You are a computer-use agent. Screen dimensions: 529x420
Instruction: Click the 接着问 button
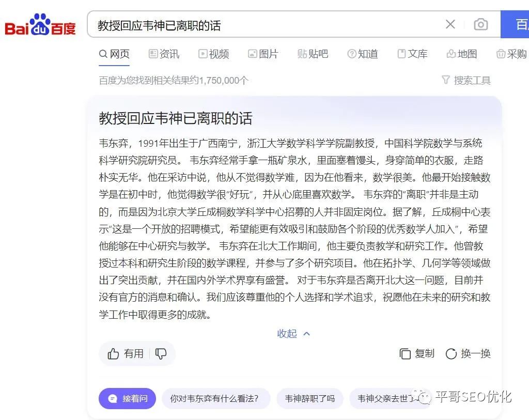[127, 399]
